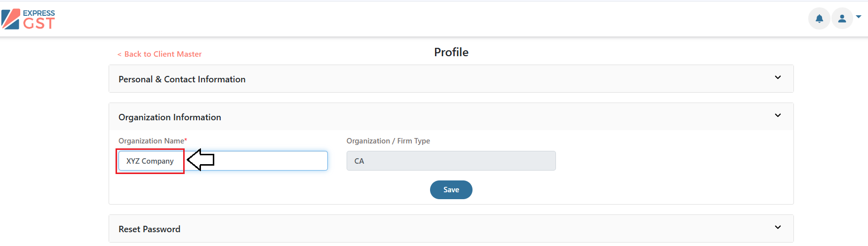Open the user account avatar icon
Viewport: 868px width, 246px height.
(842, 19)
